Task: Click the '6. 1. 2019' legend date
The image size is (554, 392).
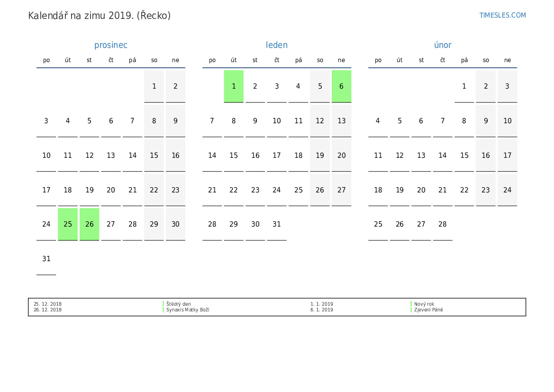Action: (x=322, y=310)
